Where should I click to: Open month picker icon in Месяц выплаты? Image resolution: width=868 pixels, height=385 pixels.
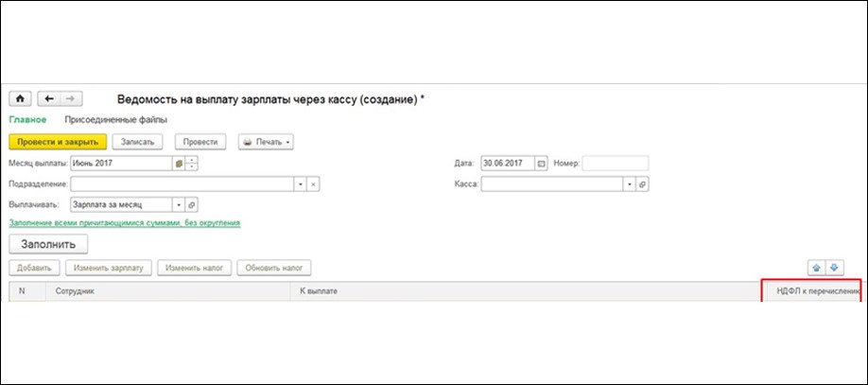click(179, 163)
